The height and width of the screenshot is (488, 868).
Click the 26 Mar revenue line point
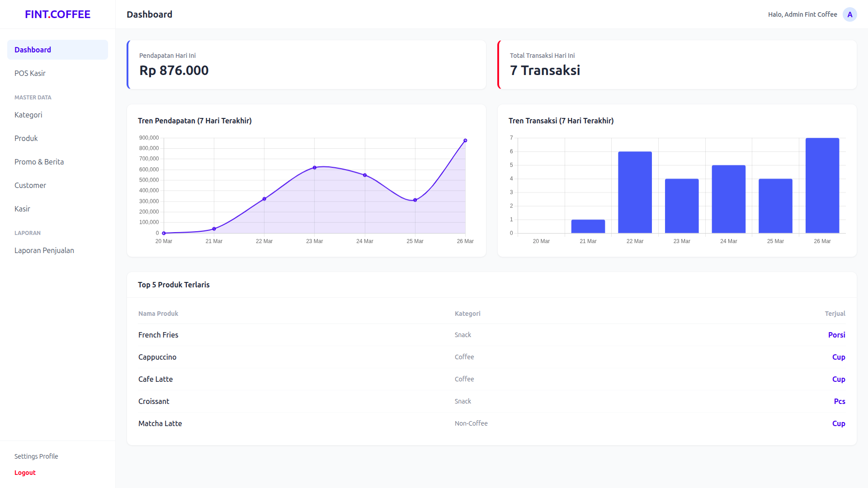(465, 141)
